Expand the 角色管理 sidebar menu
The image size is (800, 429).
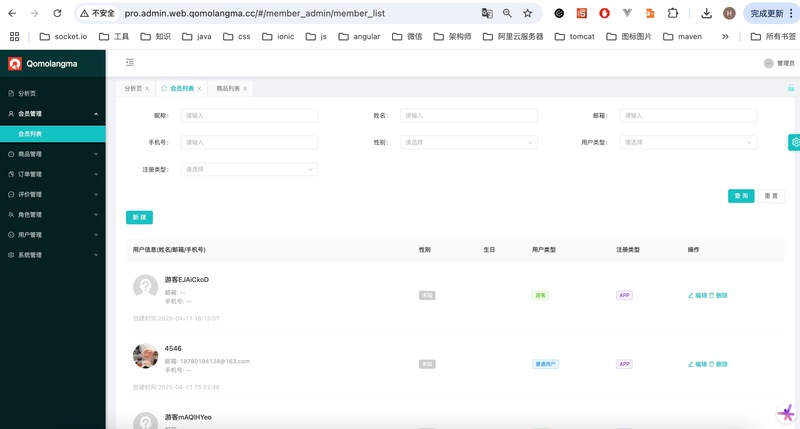(96, 215)
